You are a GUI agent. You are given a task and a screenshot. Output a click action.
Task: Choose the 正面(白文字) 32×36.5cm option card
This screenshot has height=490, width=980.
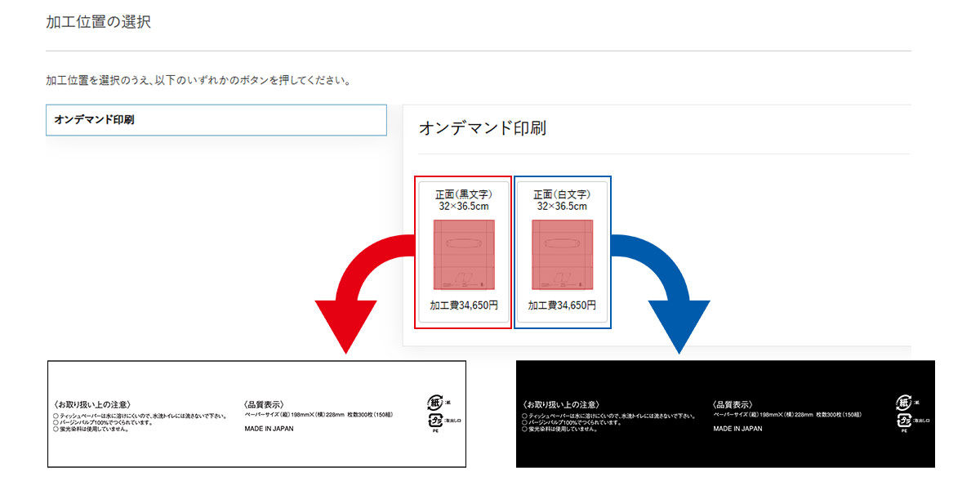point(562,252)
